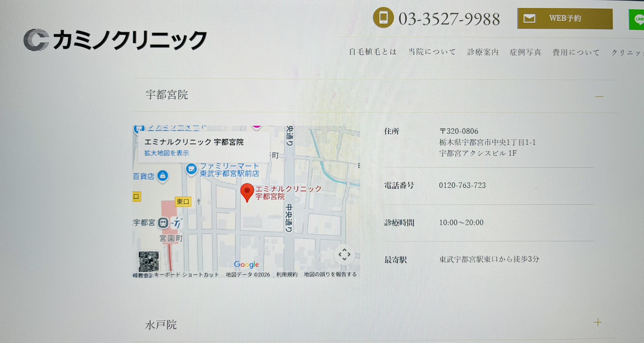Open the 診療案内 menu

[x=483, y=52]
